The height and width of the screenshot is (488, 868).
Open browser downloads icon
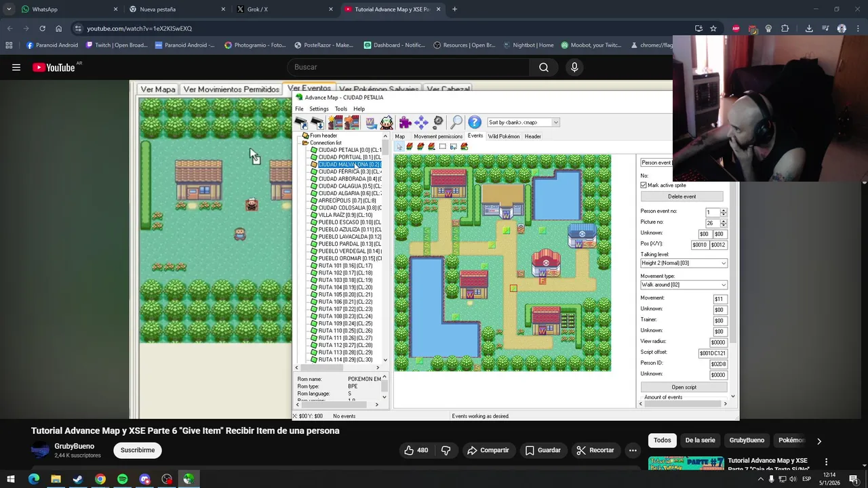pyautogui.click(x=809, y=28)
